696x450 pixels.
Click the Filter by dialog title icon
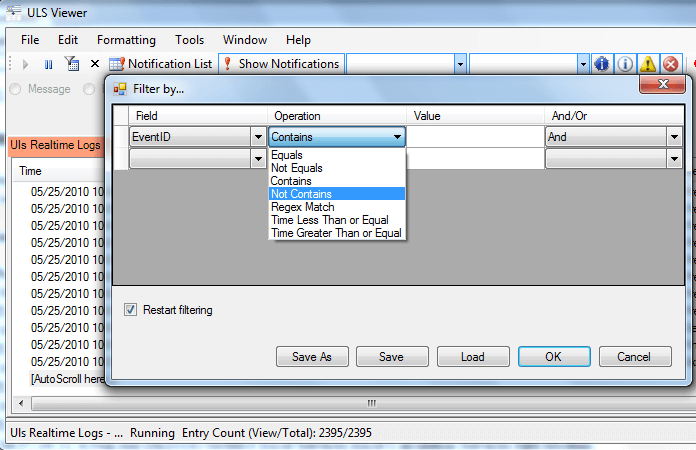[x=120, y=89]
